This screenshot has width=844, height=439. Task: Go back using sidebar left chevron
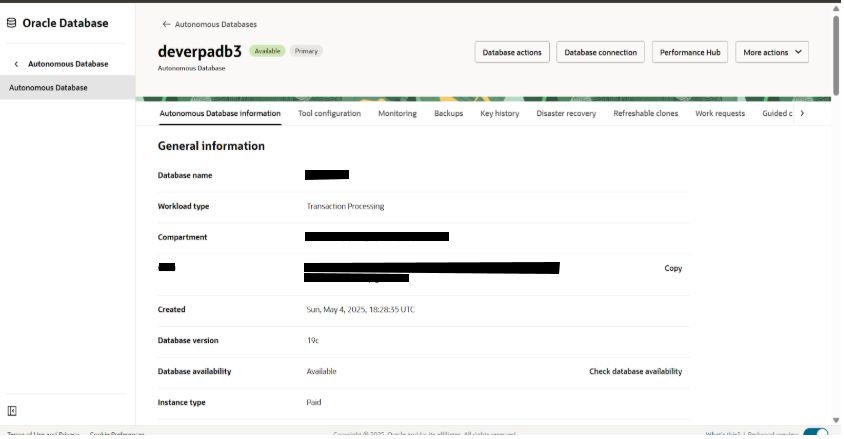pos(16,64)
